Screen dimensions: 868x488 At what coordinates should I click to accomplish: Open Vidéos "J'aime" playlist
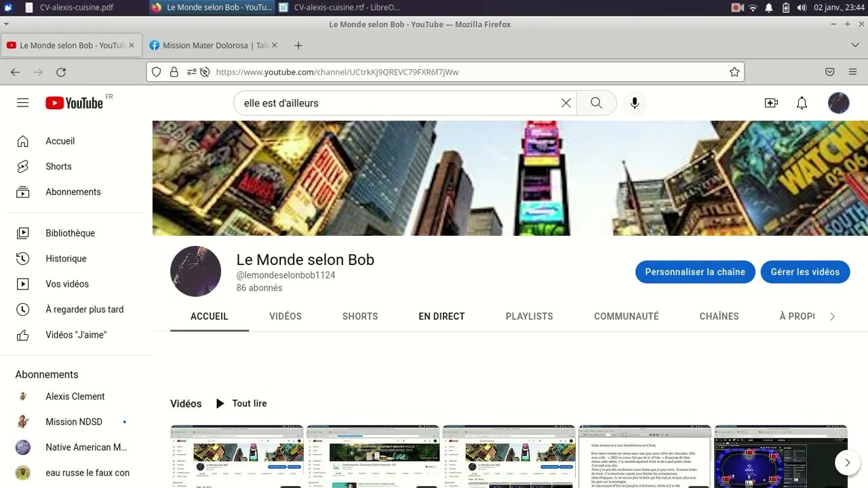76,335
